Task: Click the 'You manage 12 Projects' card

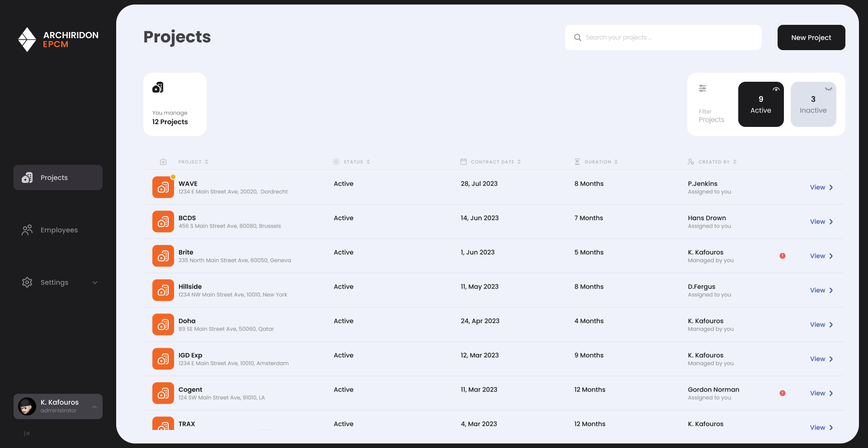Action: tap(175, 104)
